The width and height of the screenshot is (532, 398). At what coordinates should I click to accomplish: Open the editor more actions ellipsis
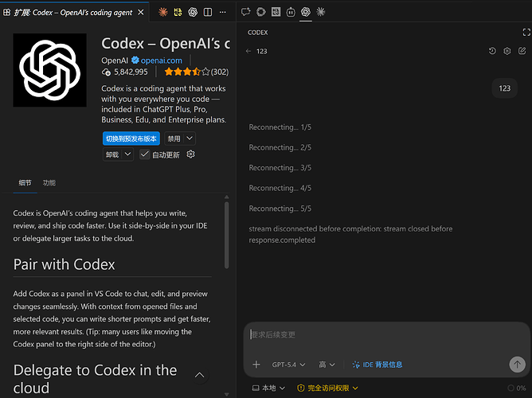(x=222, y=12)
